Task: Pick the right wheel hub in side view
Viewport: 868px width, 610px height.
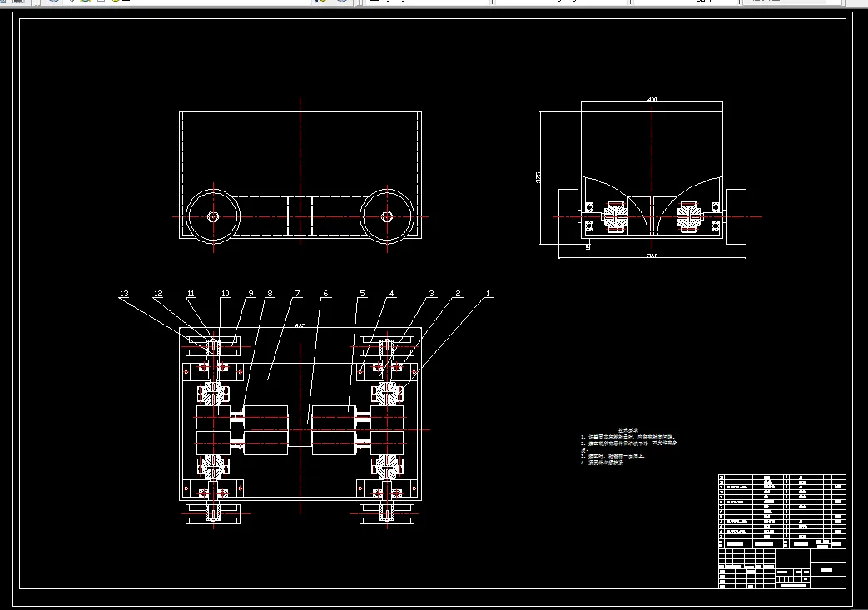Action: 387,216
